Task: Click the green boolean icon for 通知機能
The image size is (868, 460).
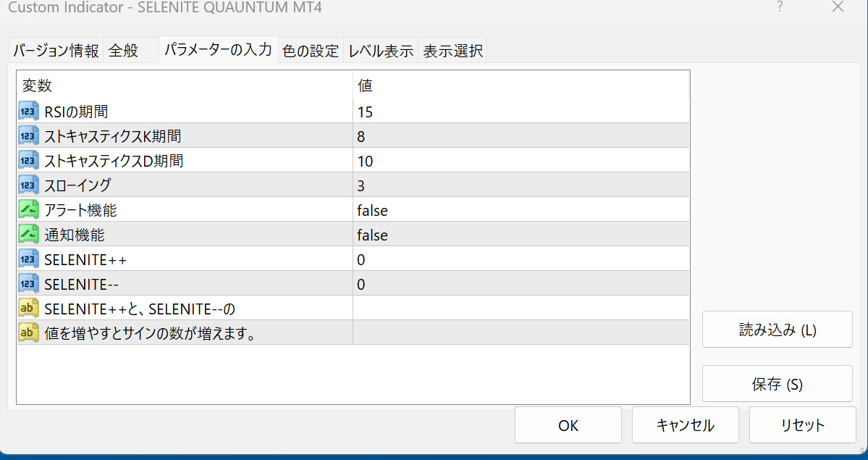Action: click(29, 235)
